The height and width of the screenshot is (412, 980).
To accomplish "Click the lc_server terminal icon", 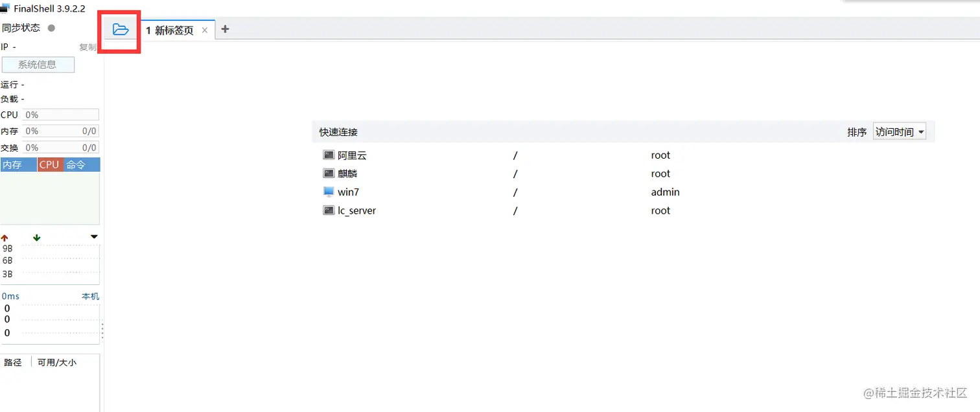I will click(x=329, y=211).
